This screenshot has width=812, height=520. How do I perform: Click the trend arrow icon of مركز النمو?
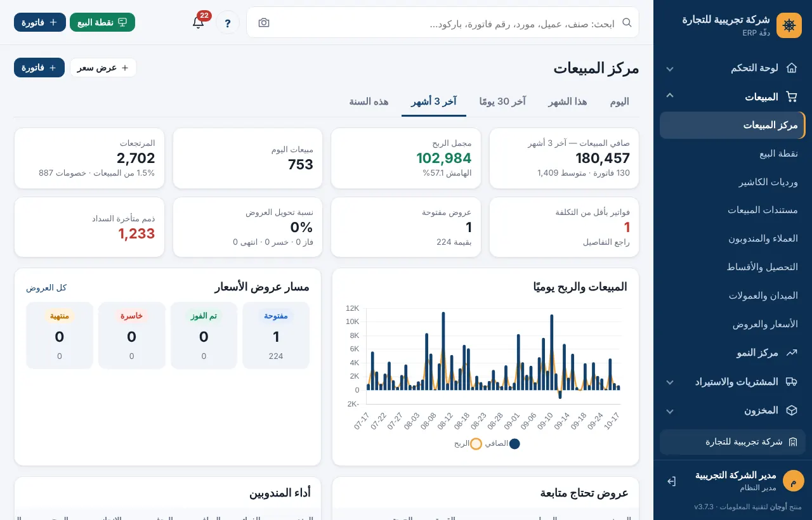[791, 353]
